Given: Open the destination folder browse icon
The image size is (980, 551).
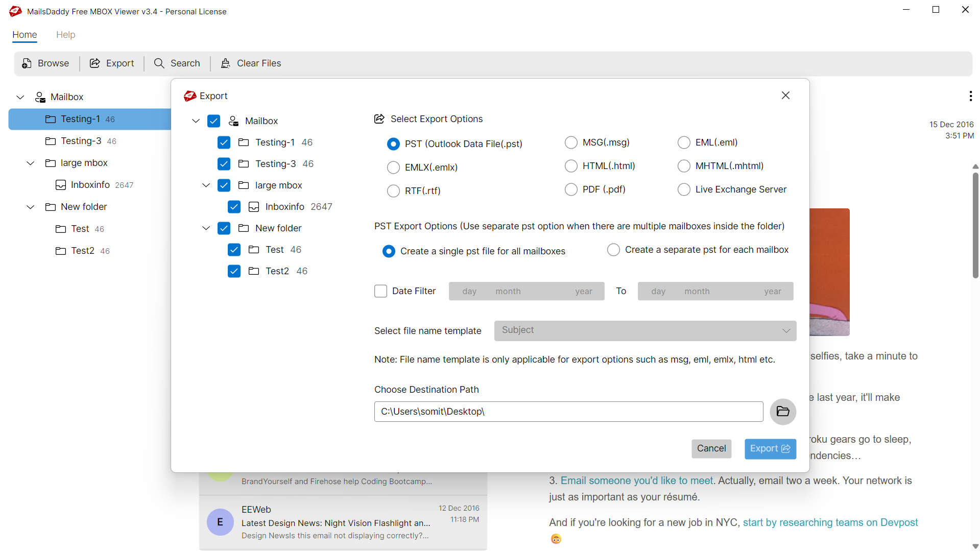Looking at the screenshot, I should [x=783, y=412].
